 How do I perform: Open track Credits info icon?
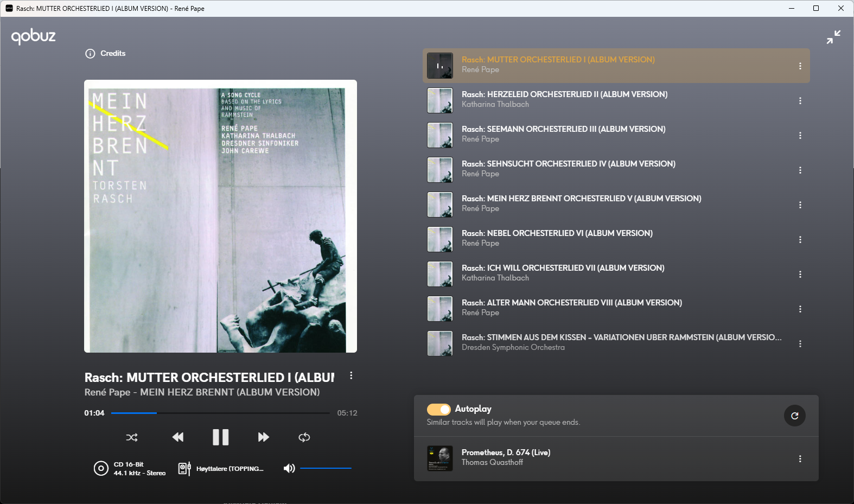pyautogui.click(x=90, y=54)
